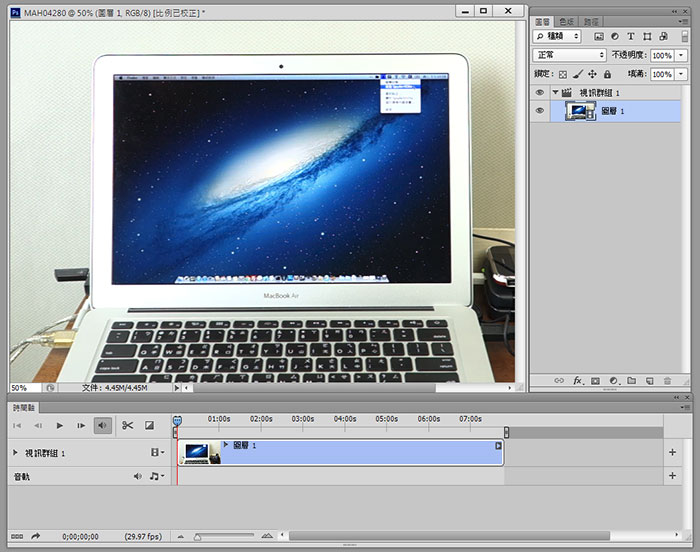This screenshot has width=700, height=552.
Task: Expand the 視訊群組 1 track in timeline
Action: pyautogui.click(x=15, y=453)
